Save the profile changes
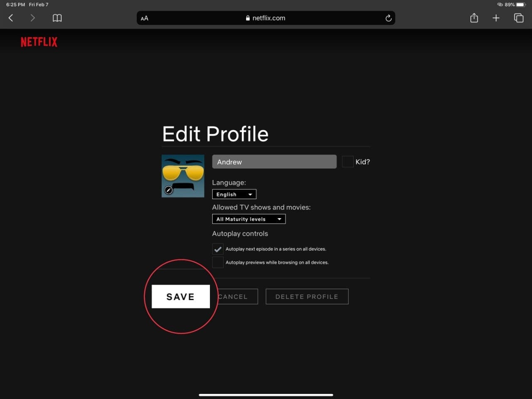 click(181, 296)
